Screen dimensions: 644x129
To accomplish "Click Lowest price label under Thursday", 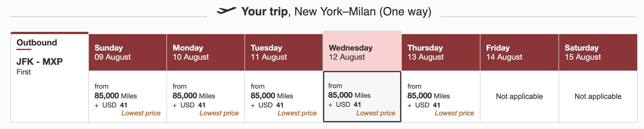I will pos(454,113).
